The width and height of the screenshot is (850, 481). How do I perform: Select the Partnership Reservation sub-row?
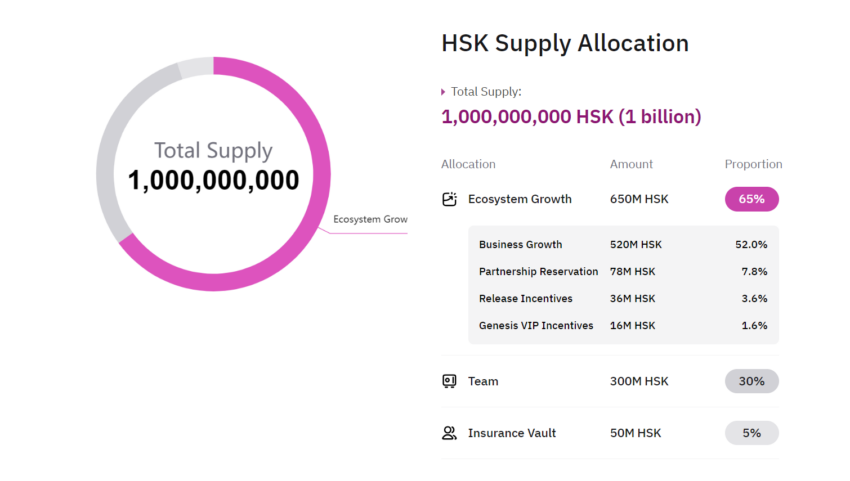pyautogui.click(x=538, y=271)
